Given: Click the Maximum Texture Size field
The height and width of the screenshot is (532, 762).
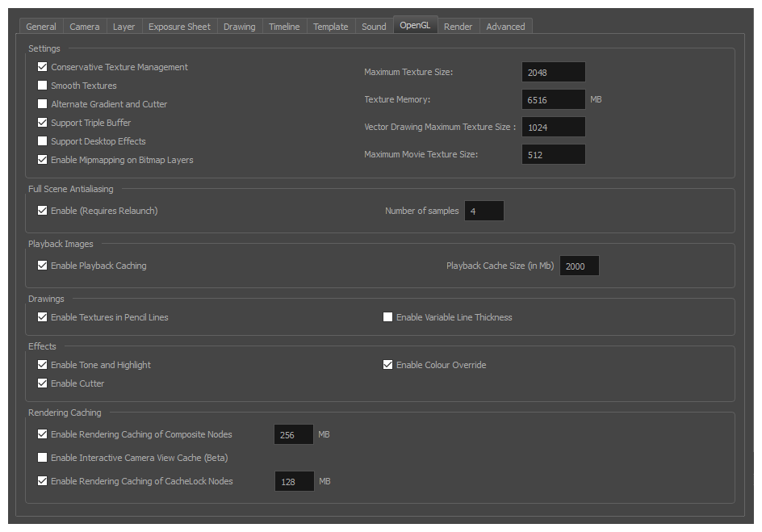Looking at the screenshot, I should 553,72.
